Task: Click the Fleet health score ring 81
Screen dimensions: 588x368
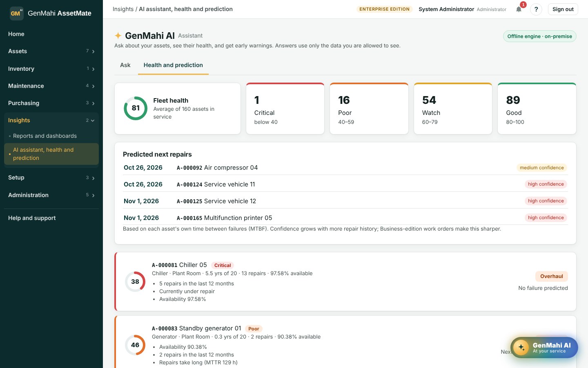Action: (136, 108)
